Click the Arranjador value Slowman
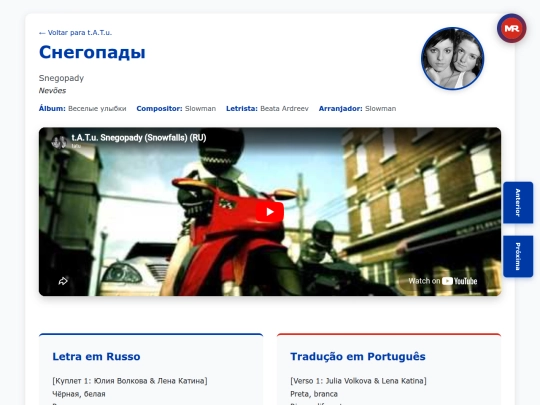The height and width of the screenshot is (405, 540). 381,108
